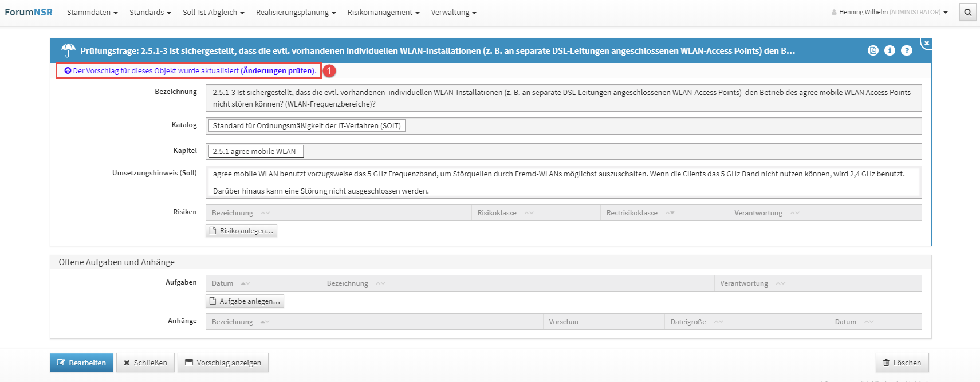Close panel with corner X icon

(926, 43)
